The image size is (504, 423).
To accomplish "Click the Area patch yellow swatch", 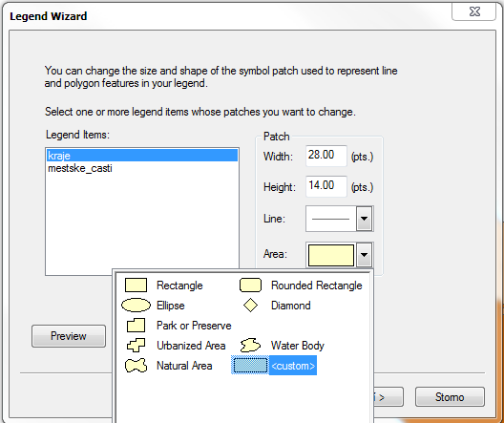I will pos(331,255).
